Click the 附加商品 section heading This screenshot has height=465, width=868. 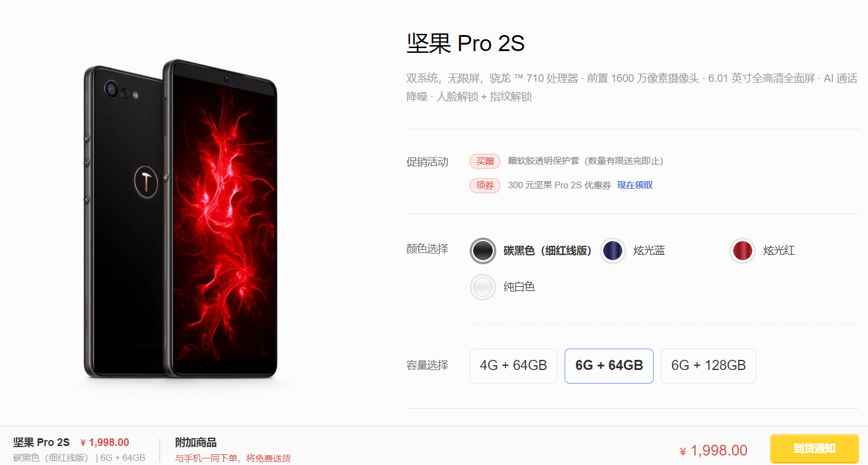(196, 442)
